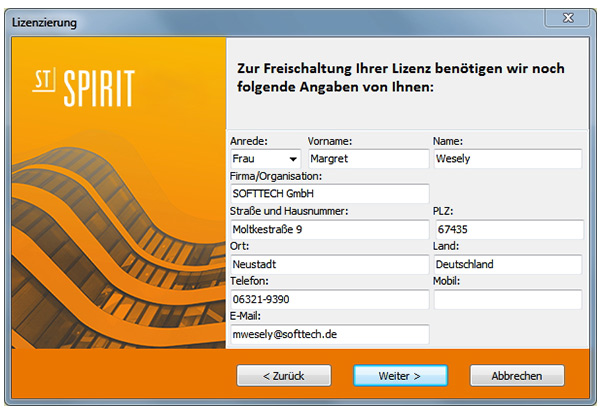
Task: Click the Firma/Organisation label
Action: (276, 176)
